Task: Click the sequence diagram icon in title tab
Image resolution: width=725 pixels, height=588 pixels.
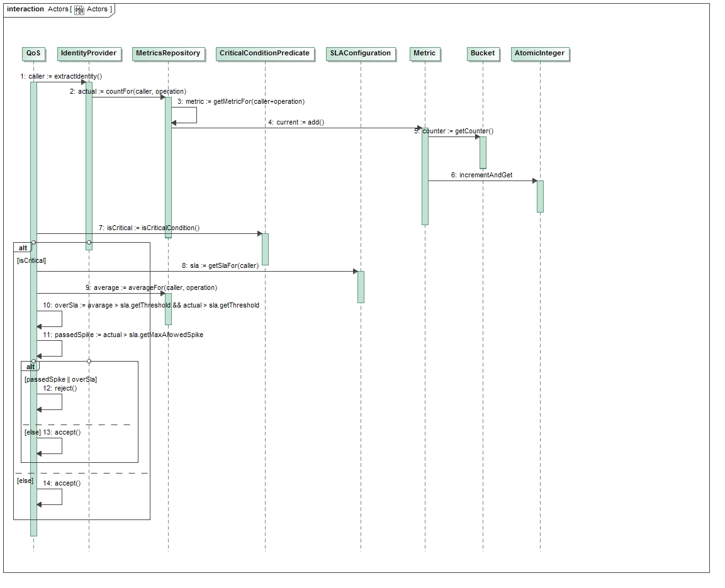Action: pos(79,9)
